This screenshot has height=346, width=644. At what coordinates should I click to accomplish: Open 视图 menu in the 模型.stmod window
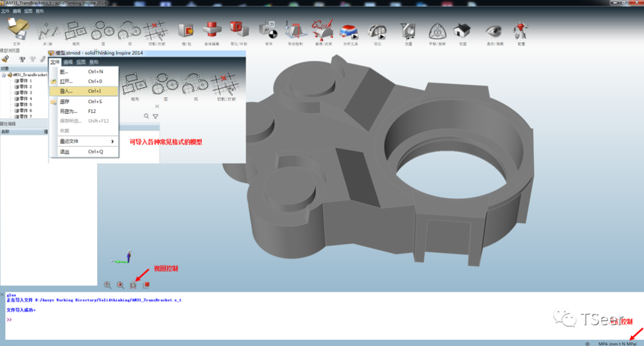click(81, 62)
